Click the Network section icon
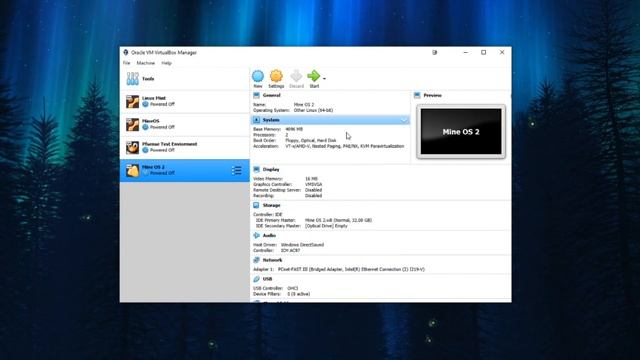Image resolution: width=640 pixels, height=360 pixels. (256, 260)
